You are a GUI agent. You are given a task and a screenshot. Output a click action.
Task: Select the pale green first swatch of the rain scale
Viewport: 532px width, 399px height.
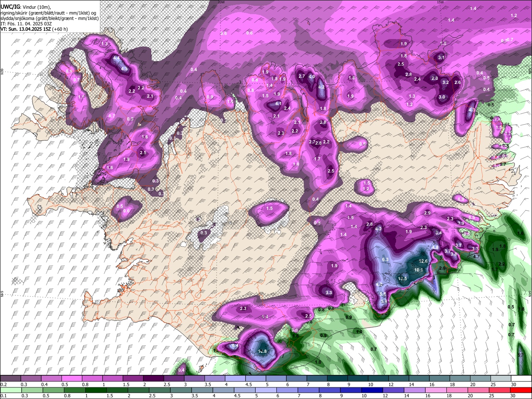[x=11, y=390]
